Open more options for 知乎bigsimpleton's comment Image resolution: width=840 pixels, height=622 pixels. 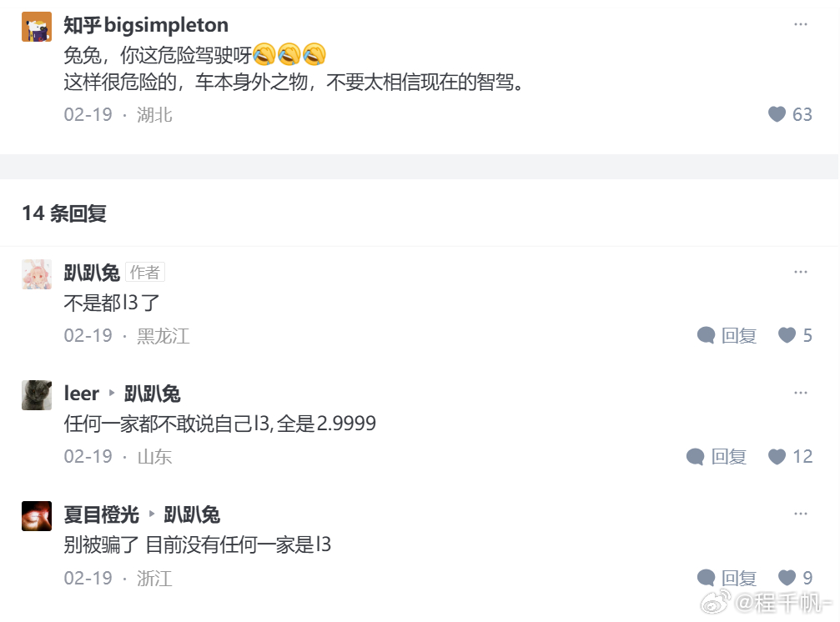[802, 24]
